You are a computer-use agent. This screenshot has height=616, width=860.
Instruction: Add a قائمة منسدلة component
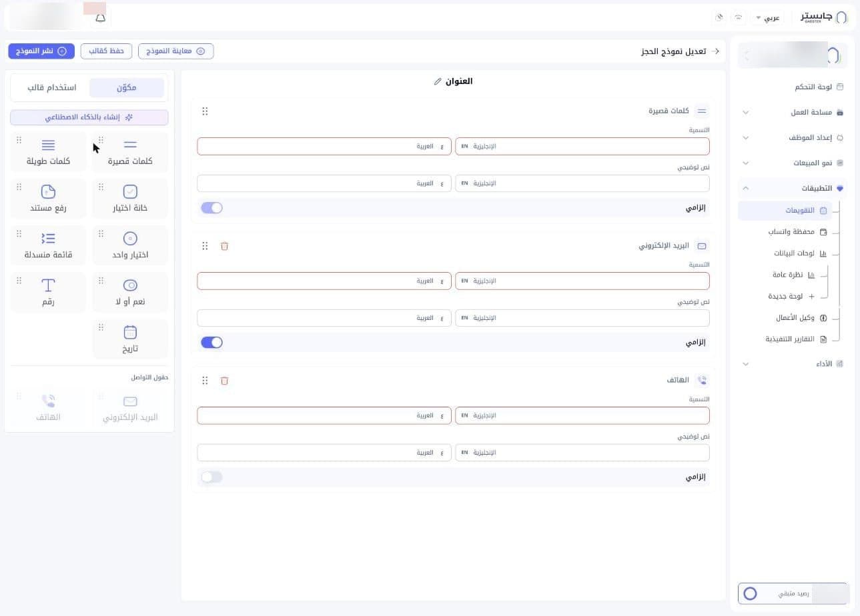click(x=48, y=246)
